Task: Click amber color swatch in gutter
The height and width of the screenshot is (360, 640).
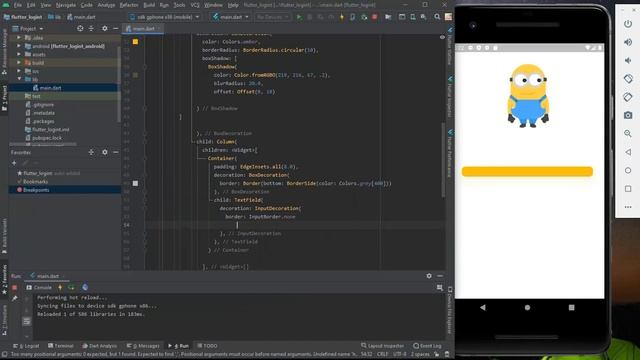Action: (x=135, y=42)
